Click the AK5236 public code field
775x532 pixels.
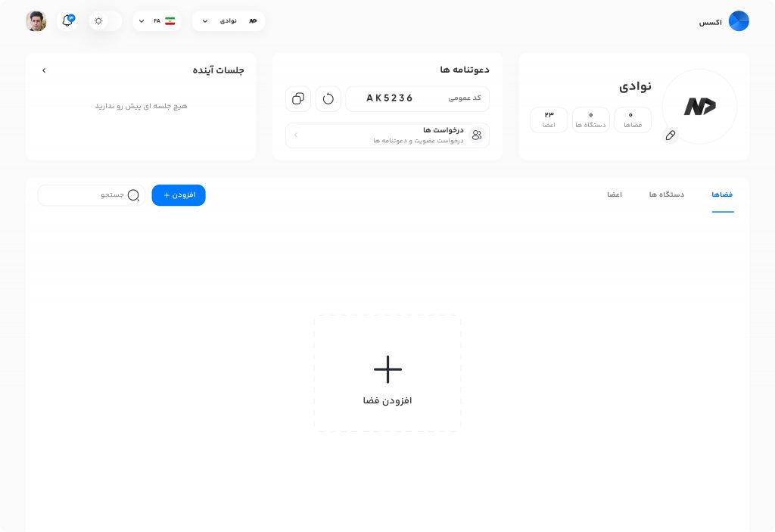[417, 98]
